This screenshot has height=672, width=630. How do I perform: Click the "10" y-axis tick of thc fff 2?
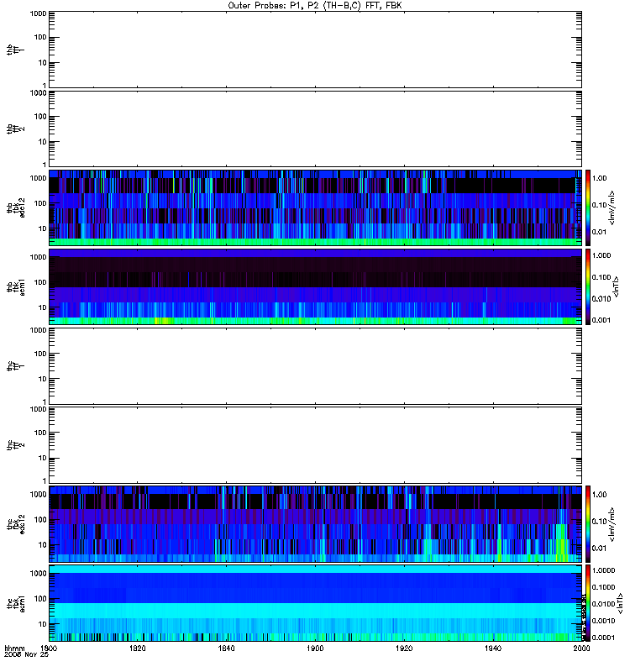click(43, 458)
